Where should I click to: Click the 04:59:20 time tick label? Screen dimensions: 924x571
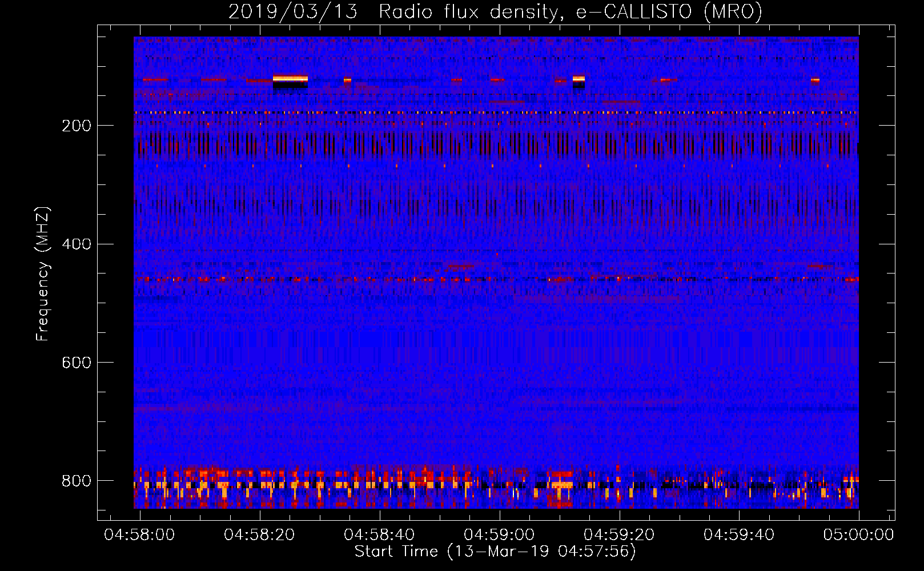[619, 535]
